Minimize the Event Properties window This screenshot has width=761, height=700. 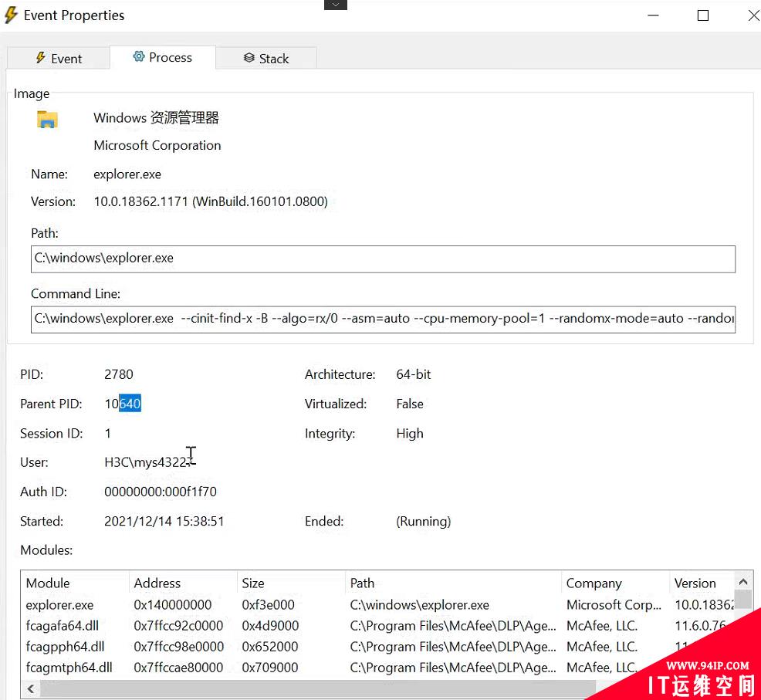[x=653, y=15]
